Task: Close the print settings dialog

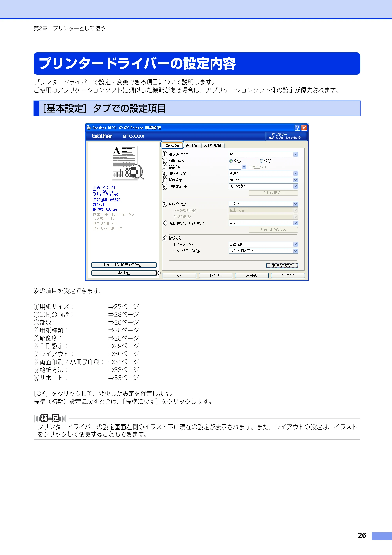Action: coord(304,128)
